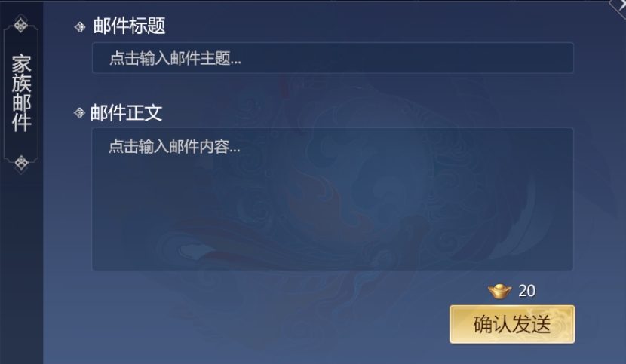626x364 pixels.
Task: Select the 家族邮件 vertical tab
Action: 21,93
